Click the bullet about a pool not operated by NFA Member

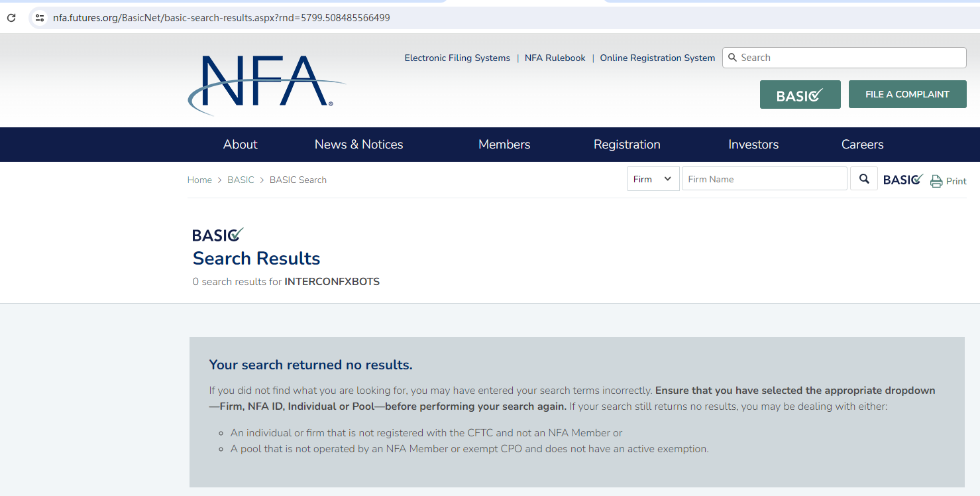[x=470, y=449]
